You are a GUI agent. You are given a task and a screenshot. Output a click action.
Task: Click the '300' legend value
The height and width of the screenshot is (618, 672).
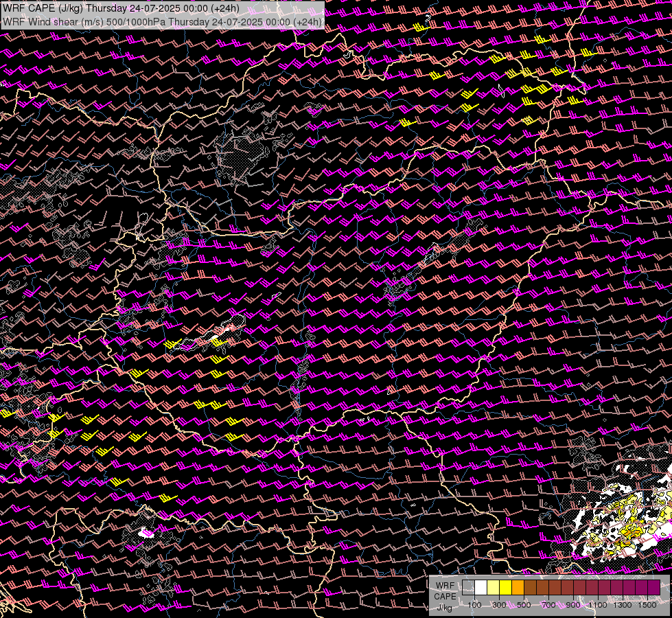pyautogui.click(x=499, y=605)
